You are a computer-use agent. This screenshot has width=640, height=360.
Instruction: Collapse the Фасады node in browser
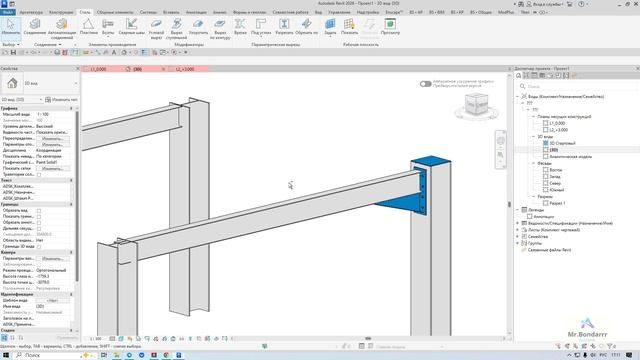point(533,163)
